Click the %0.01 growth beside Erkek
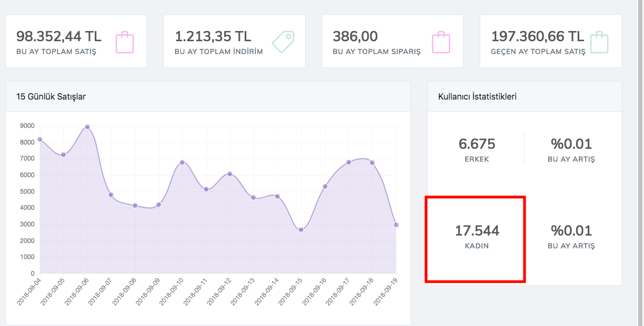This screenshot has width=644, height=326. (572, 144)
